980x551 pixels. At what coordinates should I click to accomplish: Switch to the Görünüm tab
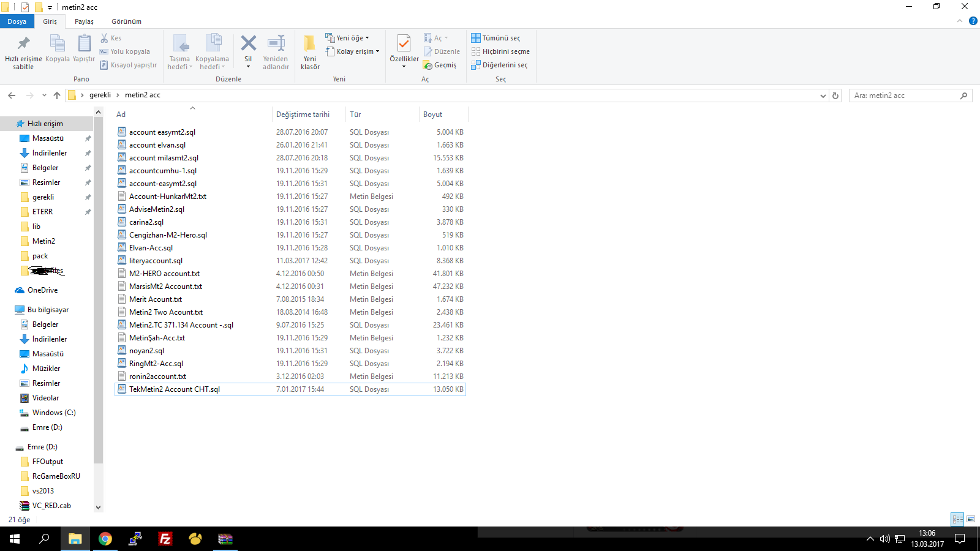(x=126, y=21)
